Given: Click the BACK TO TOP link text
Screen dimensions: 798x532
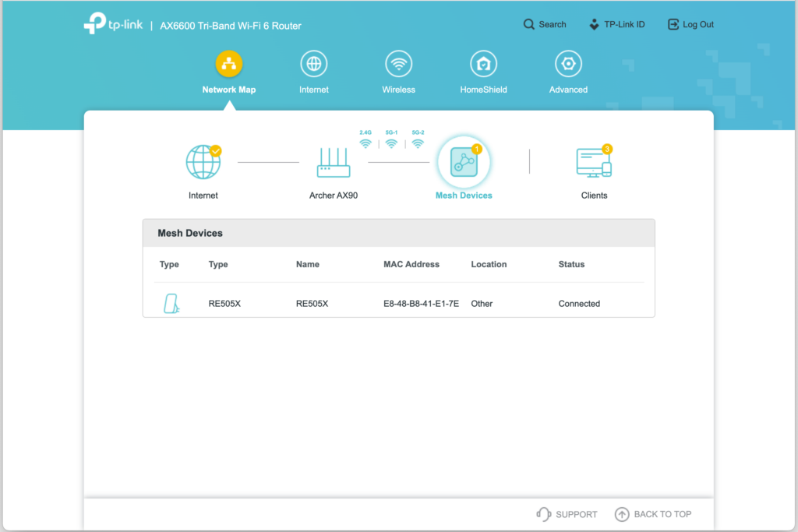Looking at the screenshot, I should pyautogui.click(x=662, y=514).
